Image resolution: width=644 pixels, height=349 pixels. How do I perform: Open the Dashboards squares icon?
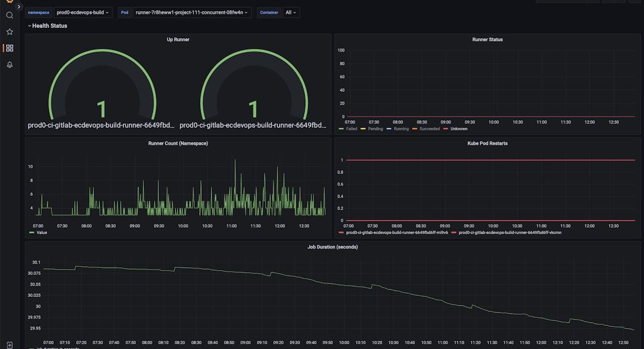point(9,48)
